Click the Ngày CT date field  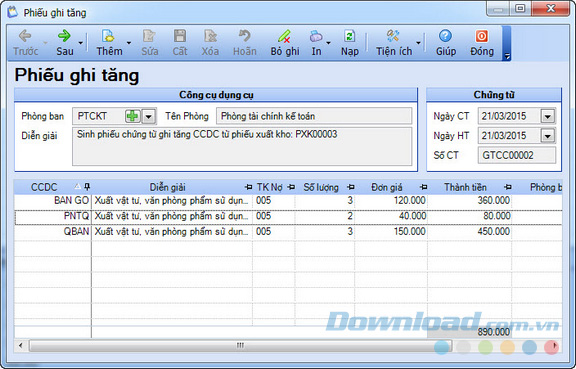tap(509, 116)
